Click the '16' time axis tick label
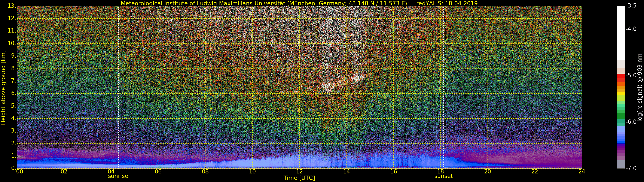Screen dimensions: 644x182 (x=394, y=172)
